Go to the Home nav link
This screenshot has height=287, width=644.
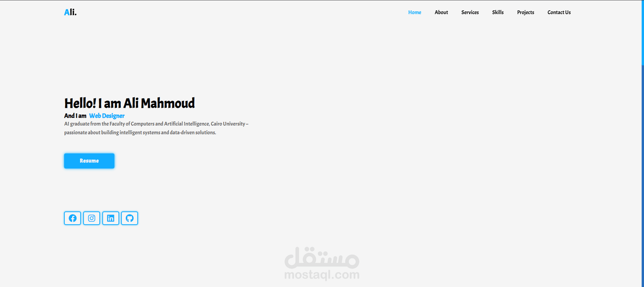(x=415, y=12)
